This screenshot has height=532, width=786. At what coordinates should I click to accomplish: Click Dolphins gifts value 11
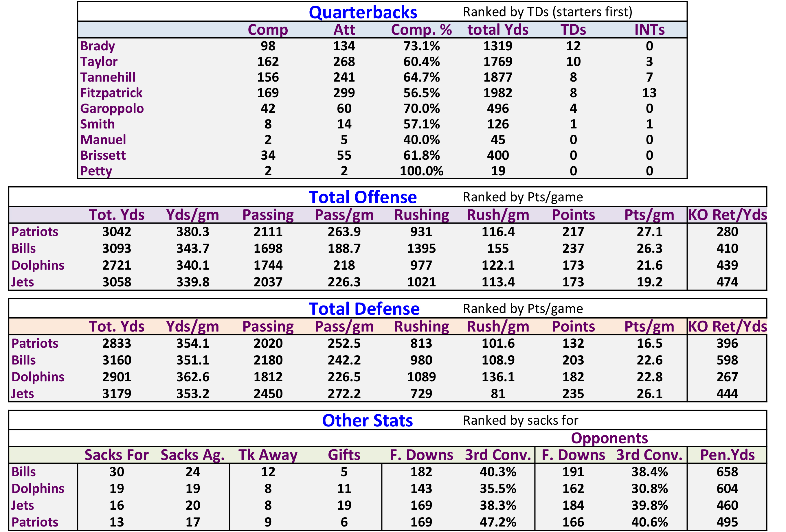click(x=344, y=488)
